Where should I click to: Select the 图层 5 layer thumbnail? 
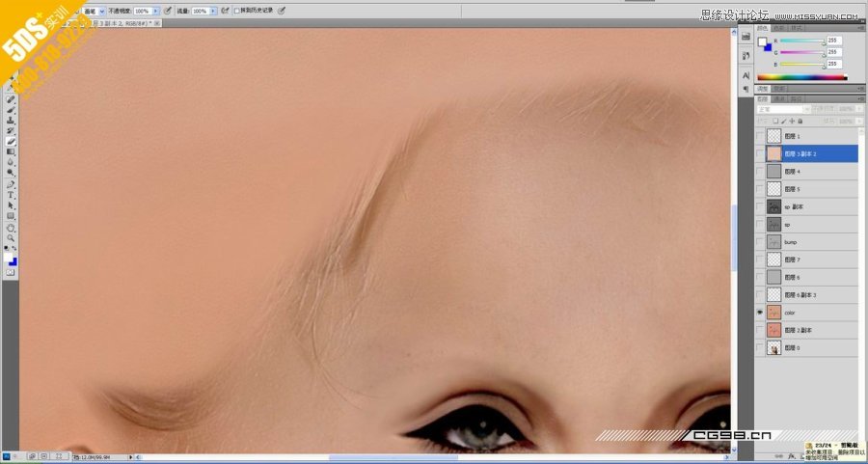coord(773,189)
